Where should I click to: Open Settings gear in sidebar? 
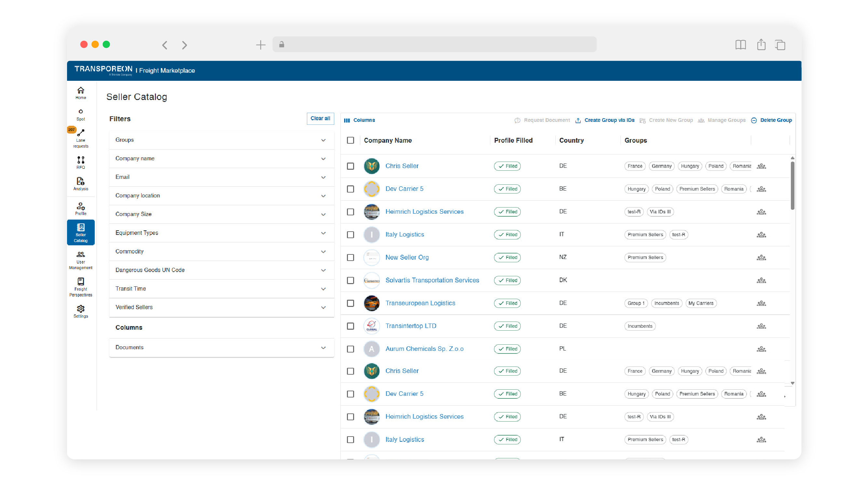(x=80, y=311)
